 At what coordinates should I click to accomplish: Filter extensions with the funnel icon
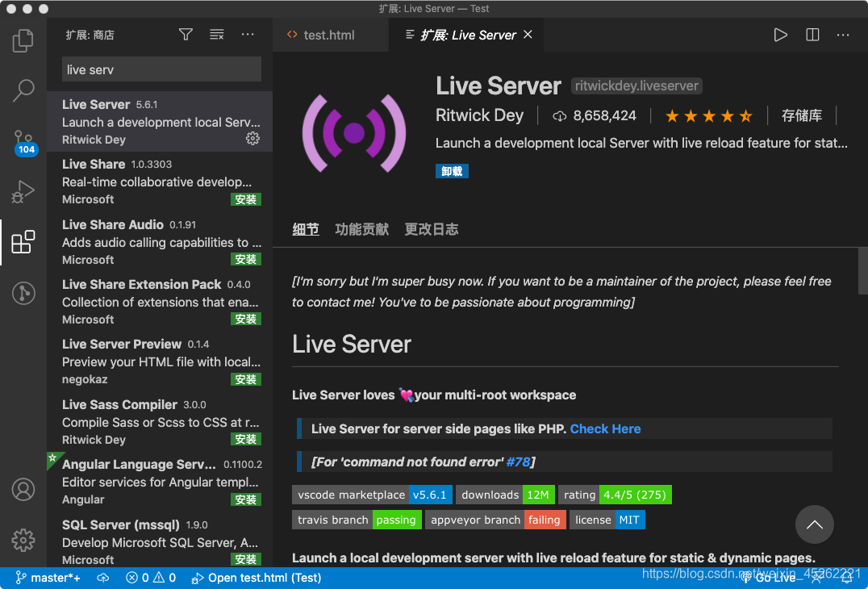(x=186, y=35)
